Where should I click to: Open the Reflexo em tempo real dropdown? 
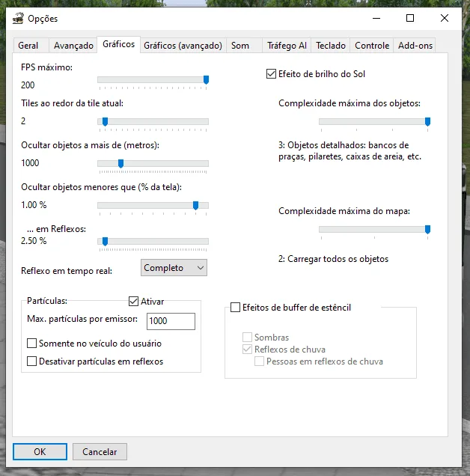coord(174,268)
